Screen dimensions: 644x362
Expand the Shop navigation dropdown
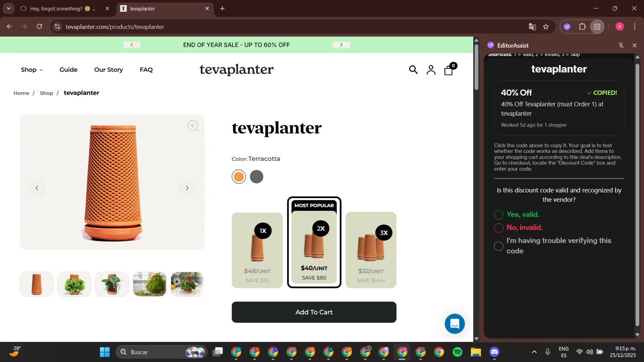coord(32,69)
